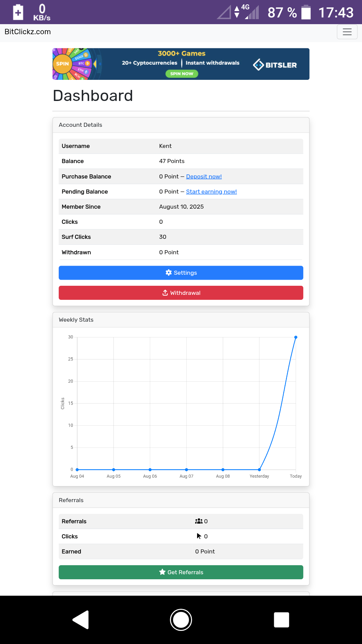
Task: Click the Bitsler logo in banner
Action: pyautogui.click(x=275, y=65)
